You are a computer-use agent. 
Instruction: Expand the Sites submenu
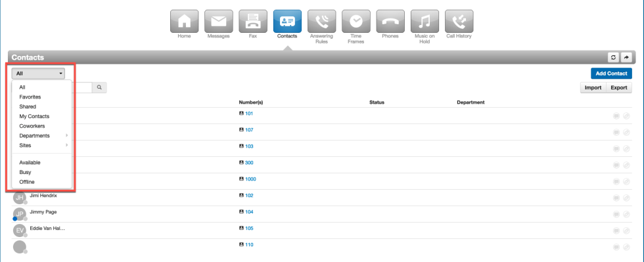42,145
